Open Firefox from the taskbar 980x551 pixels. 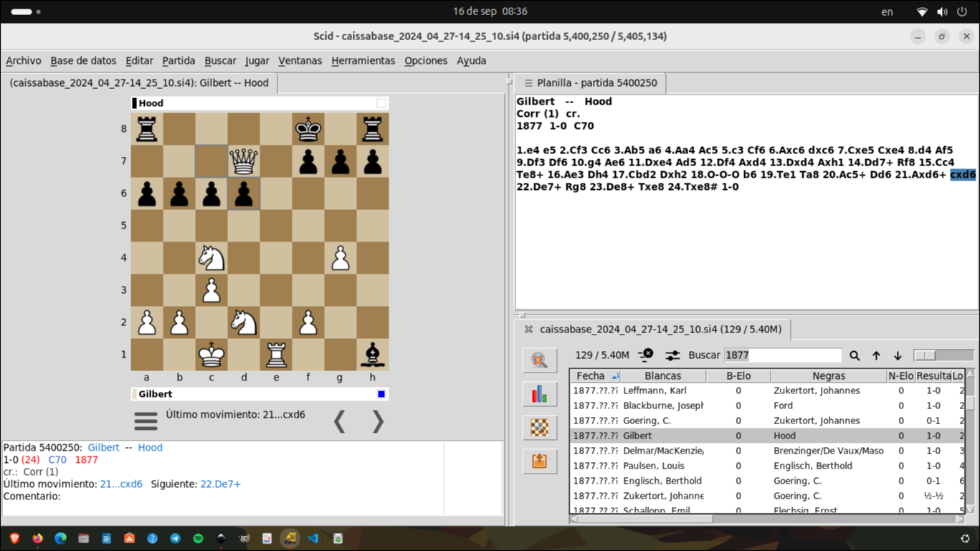(37, 538)
